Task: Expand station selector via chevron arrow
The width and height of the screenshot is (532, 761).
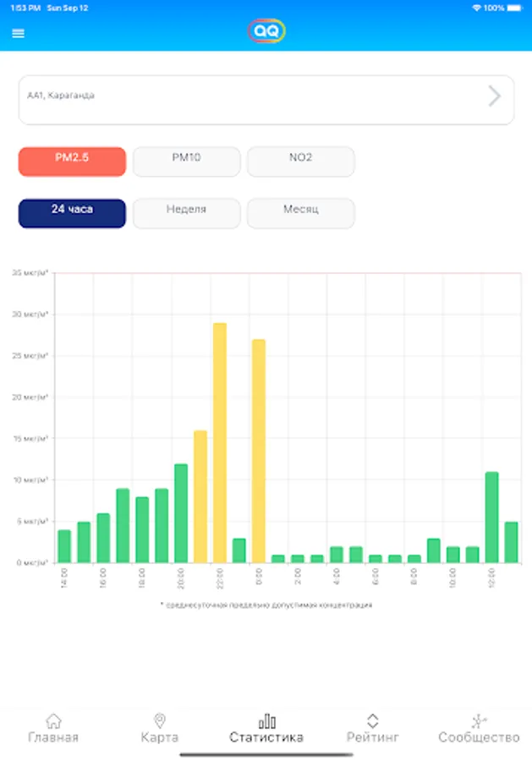Action: 494,96
